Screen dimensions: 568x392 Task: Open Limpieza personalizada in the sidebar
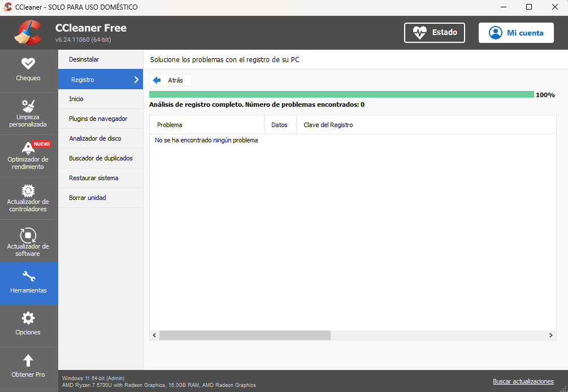[x=29, y=114]
